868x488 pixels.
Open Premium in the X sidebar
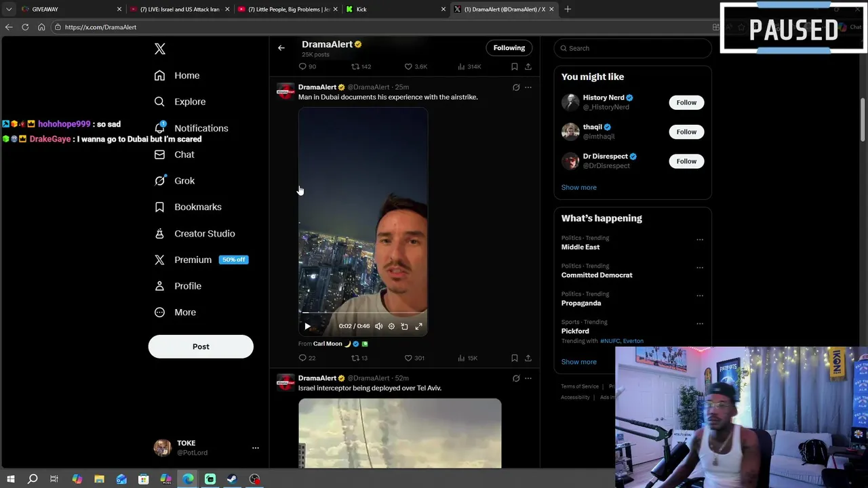(201, 260)
